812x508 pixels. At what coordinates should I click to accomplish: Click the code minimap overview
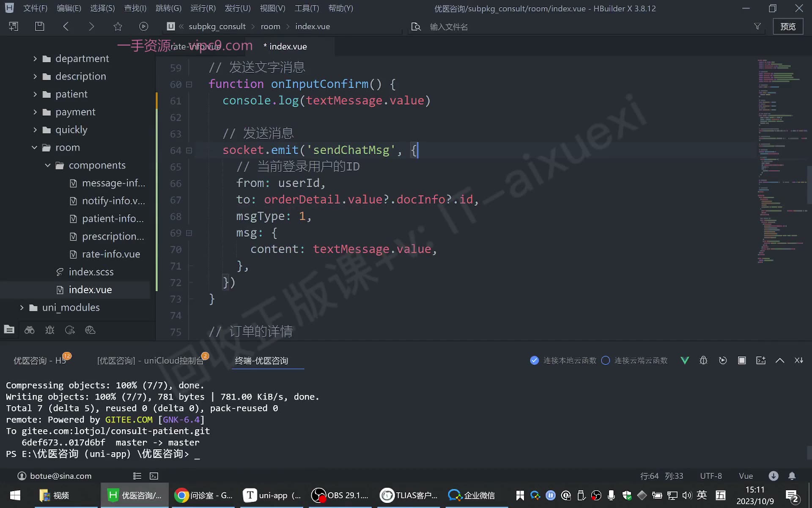click(x=782, y=161)
